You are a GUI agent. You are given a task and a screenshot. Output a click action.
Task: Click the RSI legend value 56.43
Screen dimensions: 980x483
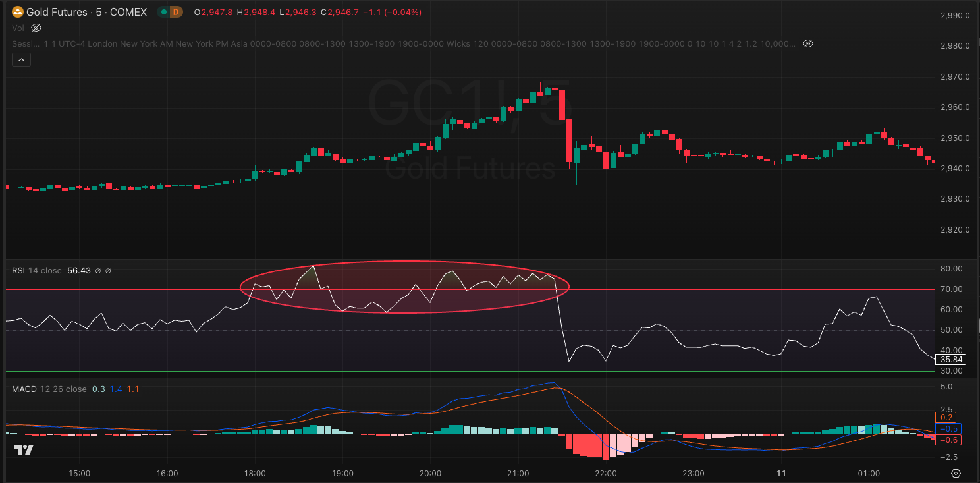click(x=79, y=271)
